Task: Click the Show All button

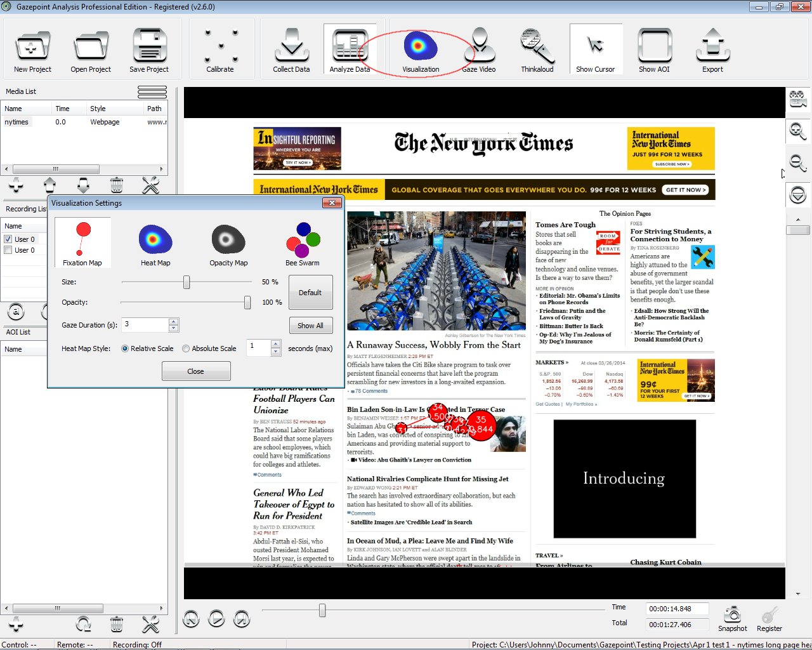Action: pos(310,326)
